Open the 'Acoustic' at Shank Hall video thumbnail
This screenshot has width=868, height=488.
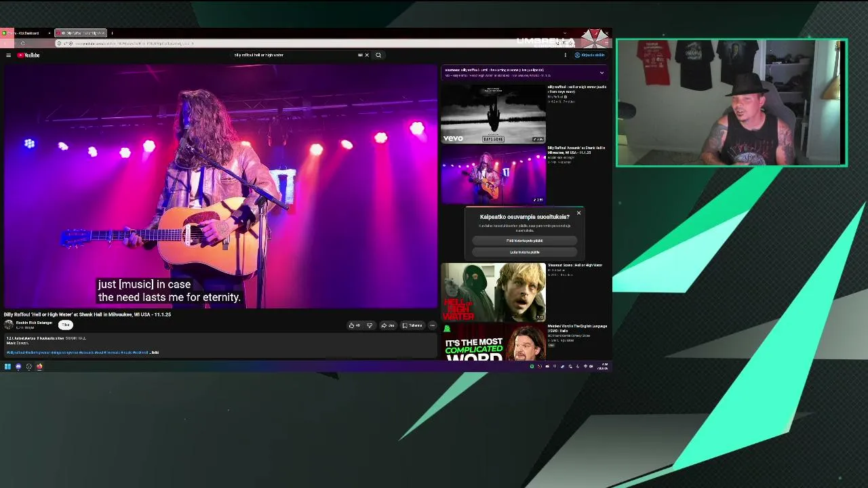coord(493,175)
